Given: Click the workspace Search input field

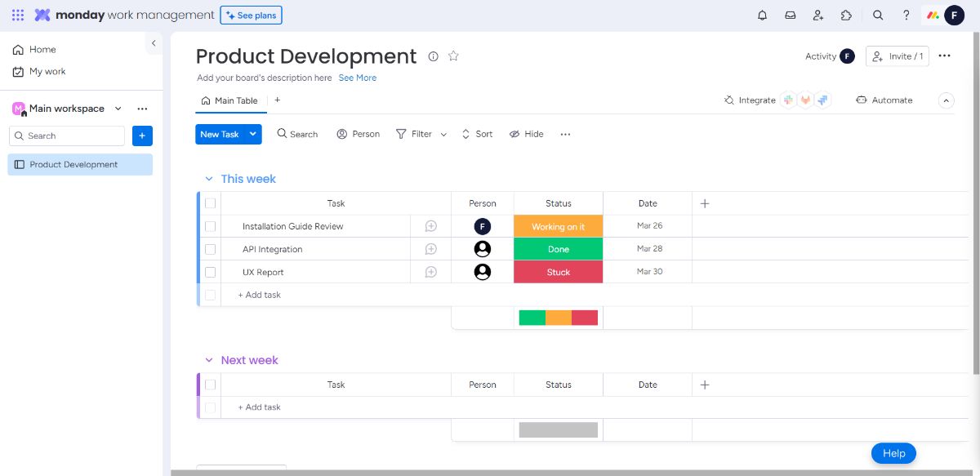Looking at the screenshot, I should click(67, 136).
